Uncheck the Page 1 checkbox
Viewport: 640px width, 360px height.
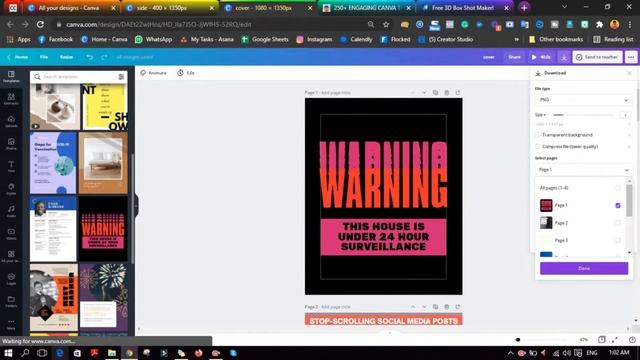[618, 205]
